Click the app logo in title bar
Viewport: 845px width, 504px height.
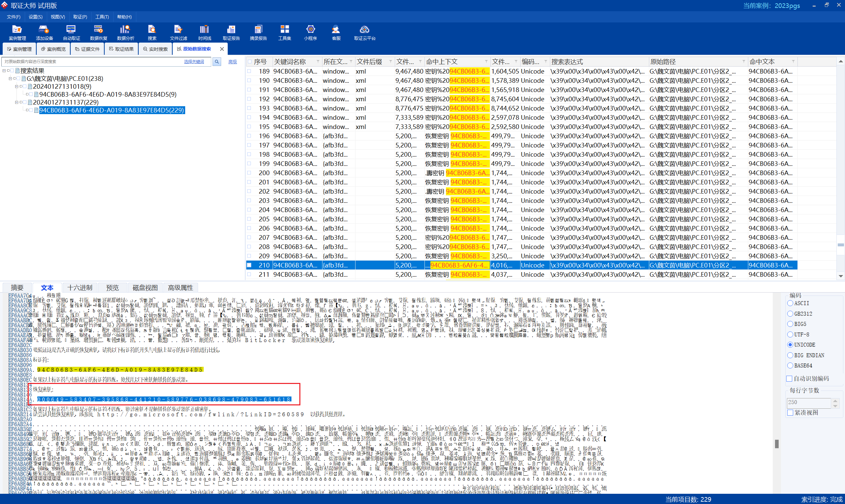[4, 5]
